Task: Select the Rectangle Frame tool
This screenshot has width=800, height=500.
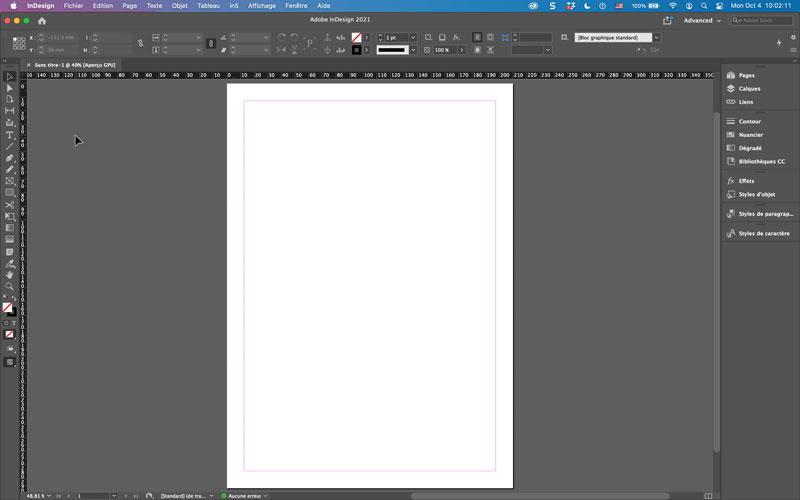Action: (10, 181)
